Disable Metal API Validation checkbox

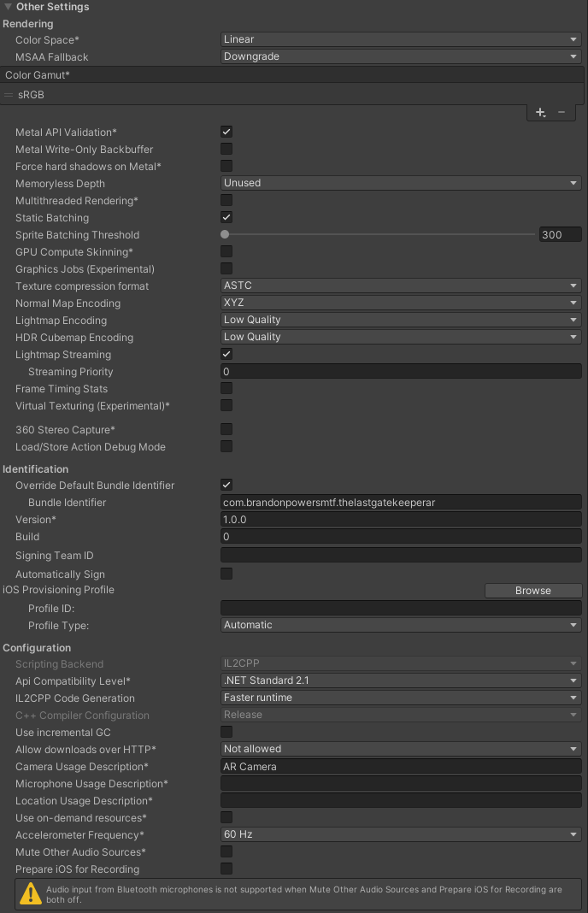click(226, 133)
